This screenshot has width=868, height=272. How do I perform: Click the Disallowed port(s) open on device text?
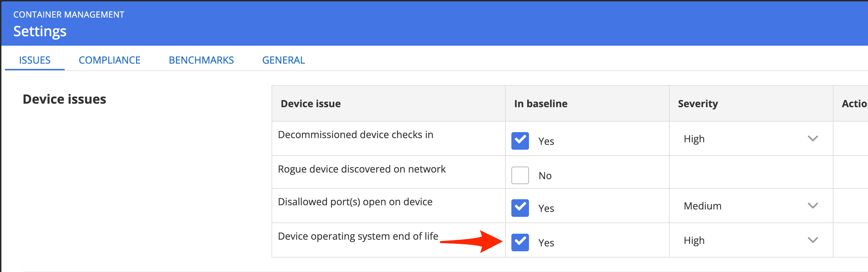(355, 202)
